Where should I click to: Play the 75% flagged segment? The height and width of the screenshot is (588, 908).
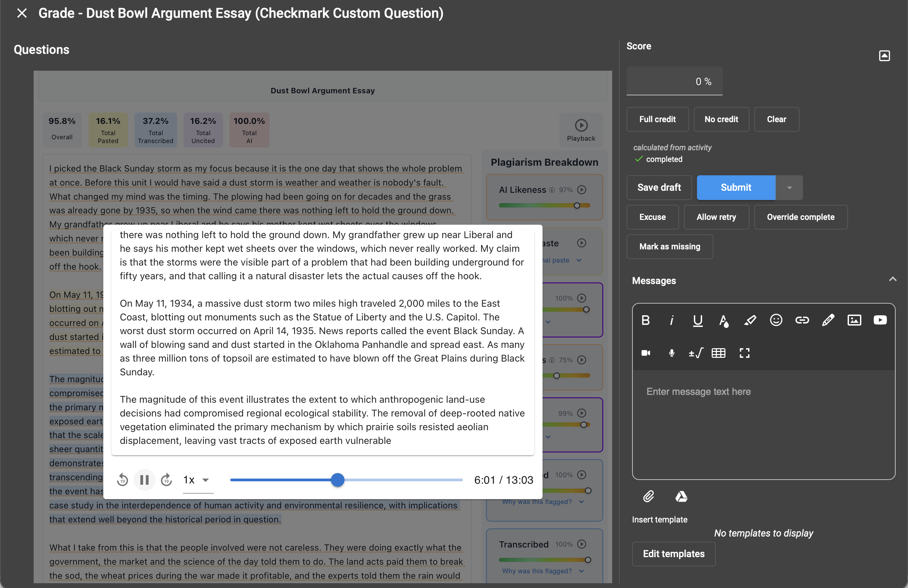[x=581, y=360]
